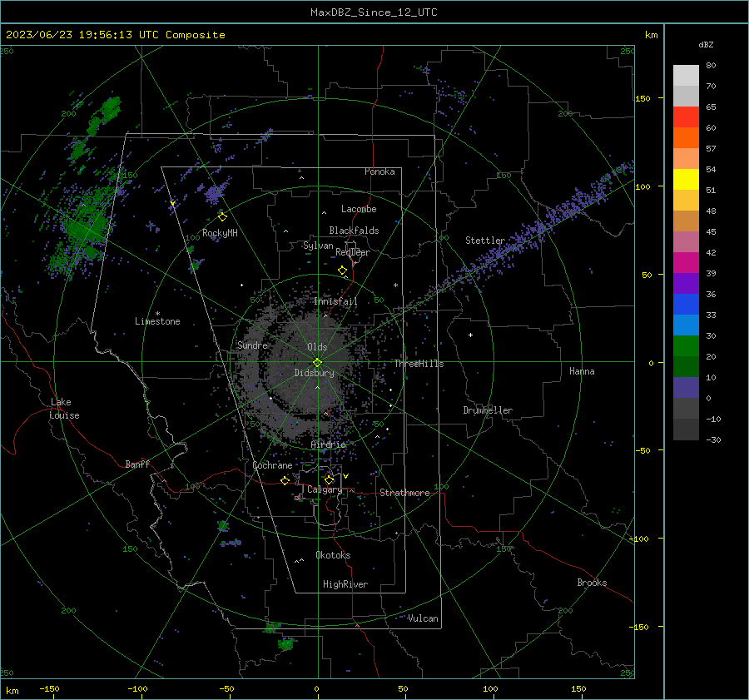Click the Innisfail city label

pyautogui.click(x=336, y=301)
